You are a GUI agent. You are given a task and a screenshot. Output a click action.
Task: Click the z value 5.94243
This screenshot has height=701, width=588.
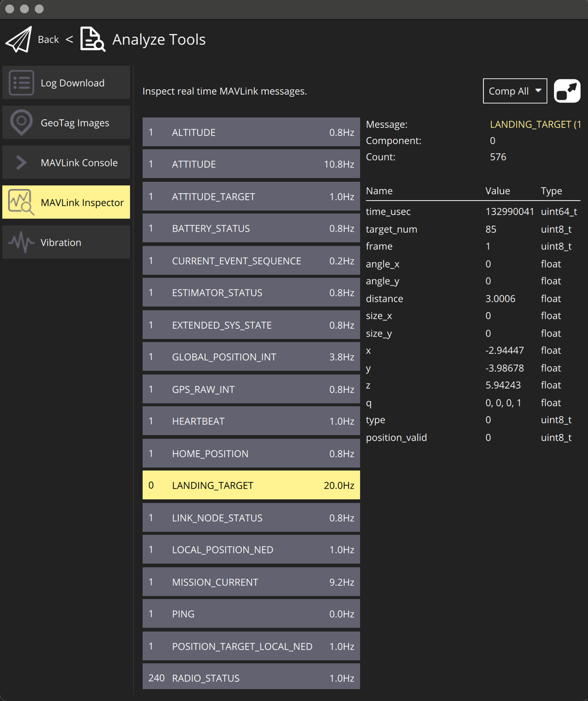pyautogui.click(x=503, y=385)
